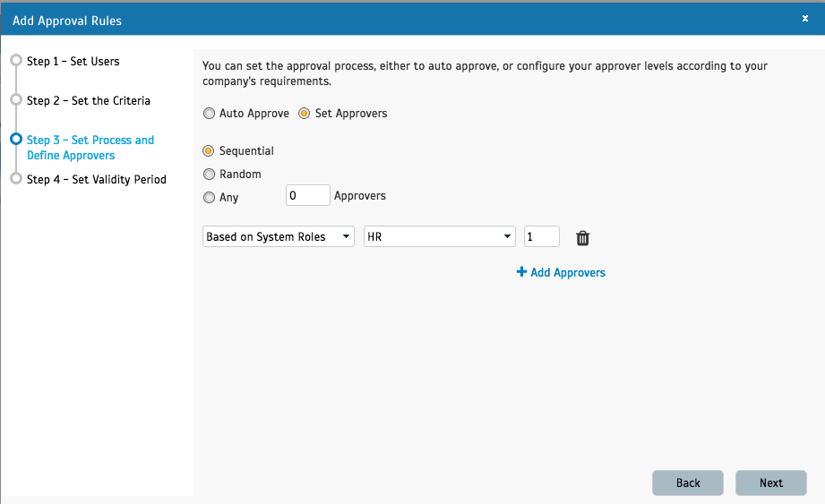Close the Add Approval Rules dialog
Screen dimensions: 825x504
tap(804, 18)
